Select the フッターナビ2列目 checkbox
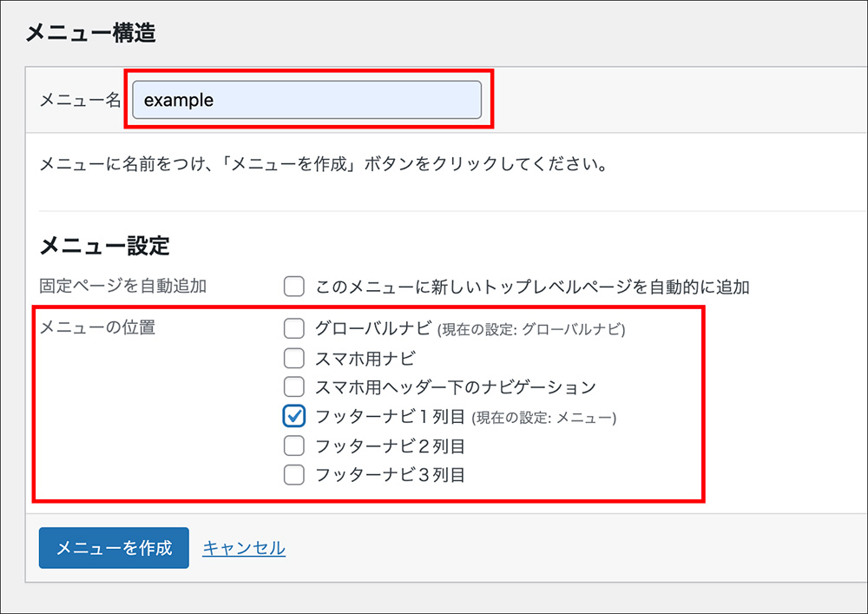The height and width of the screenshot is (614, 868). (x=294, y=446)
